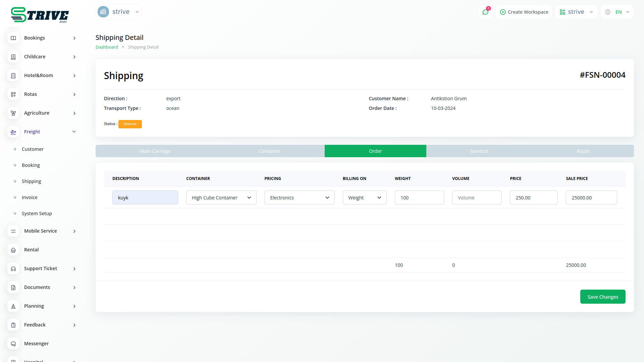Switch to the Services tab

(479, 151)
